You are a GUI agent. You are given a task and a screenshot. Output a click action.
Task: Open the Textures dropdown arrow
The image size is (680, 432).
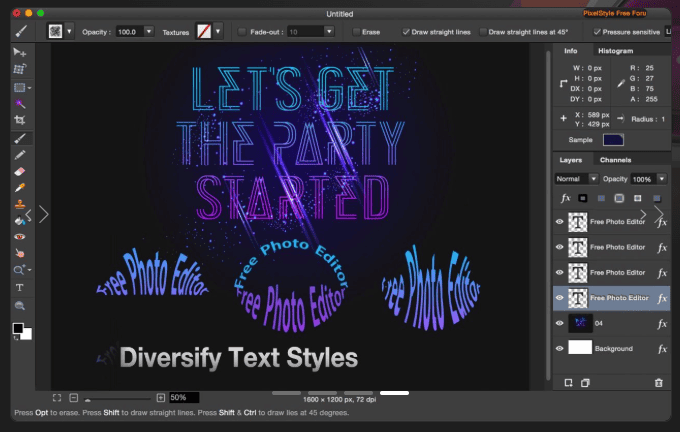218,31
